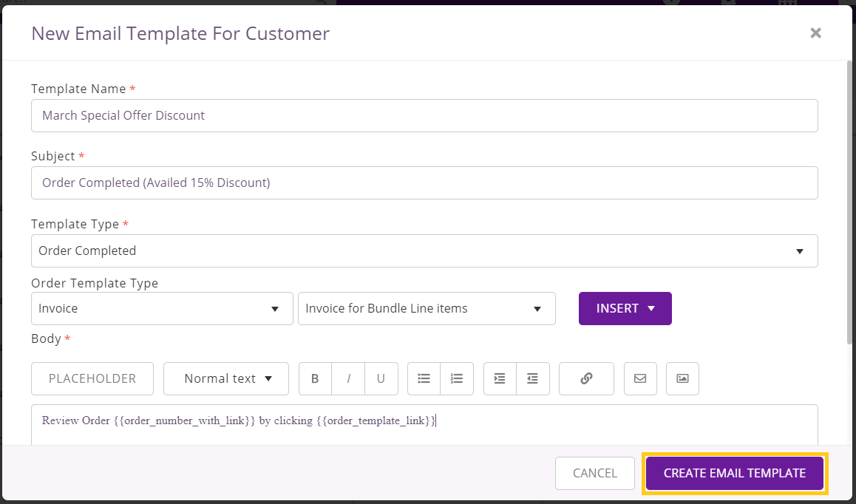Increase paragraph indent

pyautogui.click(x=500, y=378)
